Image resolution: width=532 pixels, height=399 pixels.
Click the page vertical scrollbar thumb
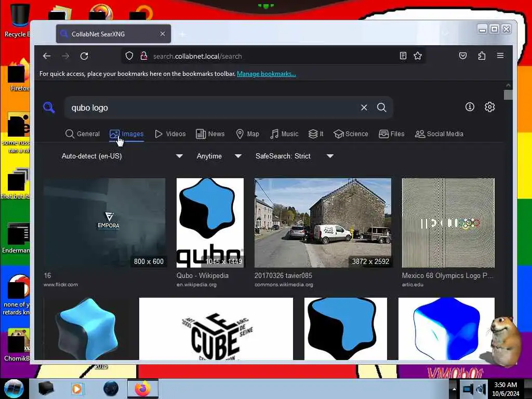508,95
